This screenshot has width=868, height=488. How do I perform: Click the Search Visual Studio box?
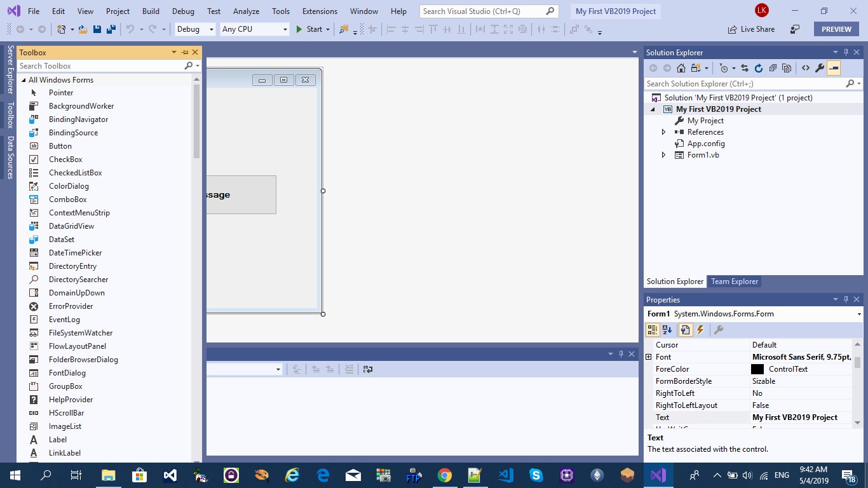click(x=489, y=11)
